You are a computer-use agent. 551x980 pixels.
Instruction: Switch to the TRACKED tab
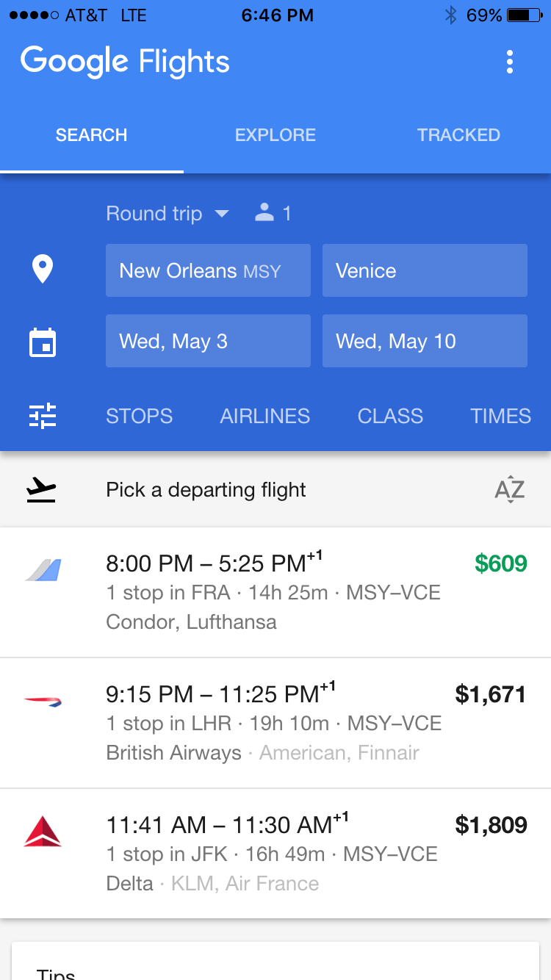[458, 135]
